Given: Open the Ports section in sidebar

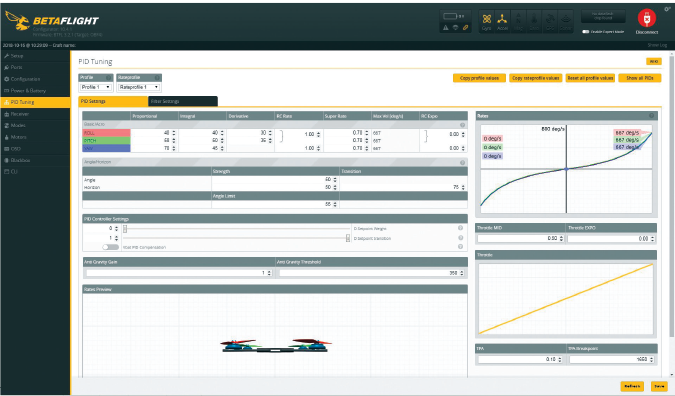Looking at the screenshot, I should 35,68.
